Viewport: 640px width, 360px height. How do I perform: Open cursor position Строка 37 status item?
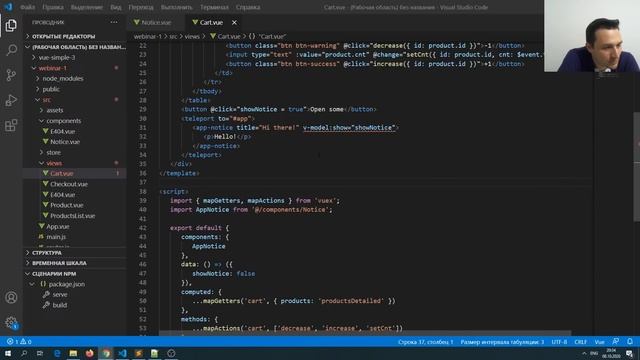425,342
